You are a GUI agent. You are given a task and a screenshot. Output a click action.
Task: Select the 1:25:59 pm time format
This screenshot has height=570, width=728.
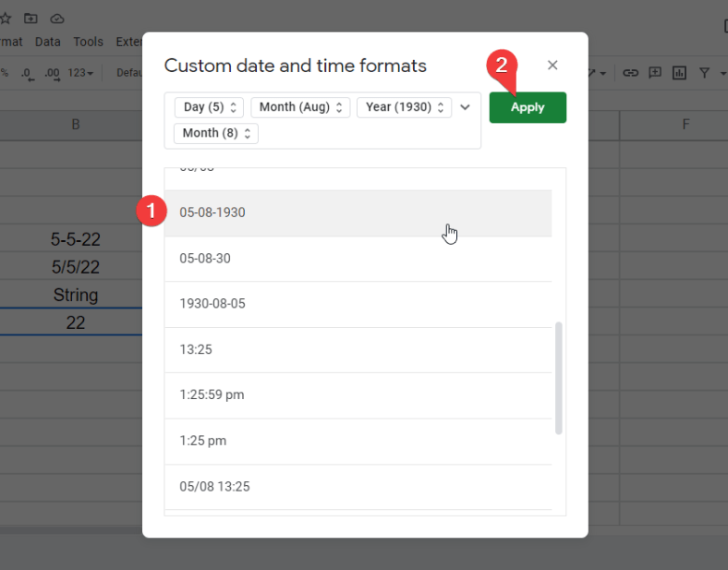tap(358, 395)
